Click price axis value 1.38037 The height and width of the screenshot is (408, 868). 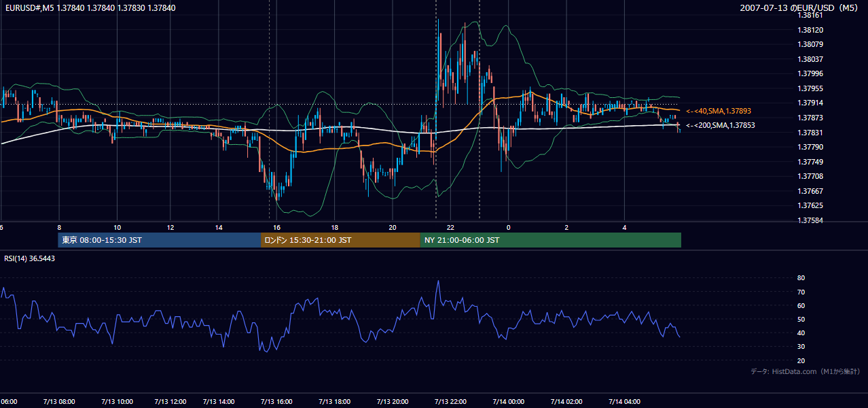click(x=810, y=59)
